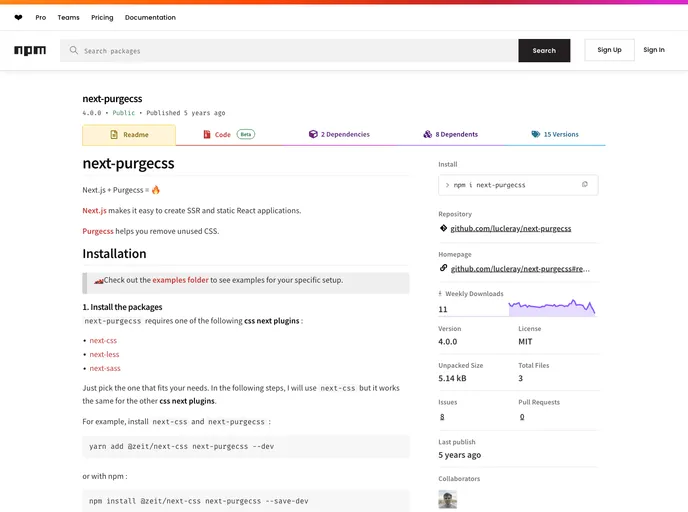Focus the Search packages field
This screenshot has height=512, width=688.
pos(289,50)
